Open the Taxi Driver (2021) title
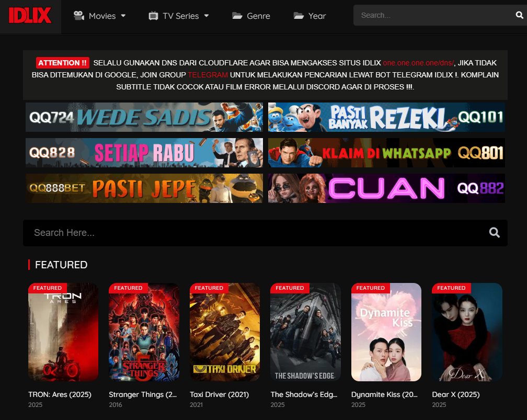This screenshot has width=527, height=420. click(x=219, y=394)
